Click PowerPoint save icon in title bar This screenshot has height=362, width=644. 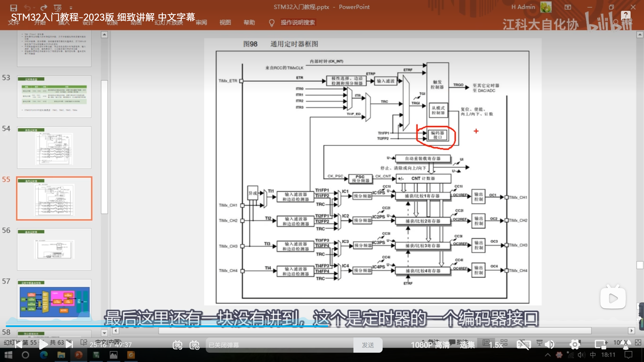[13, 8]
